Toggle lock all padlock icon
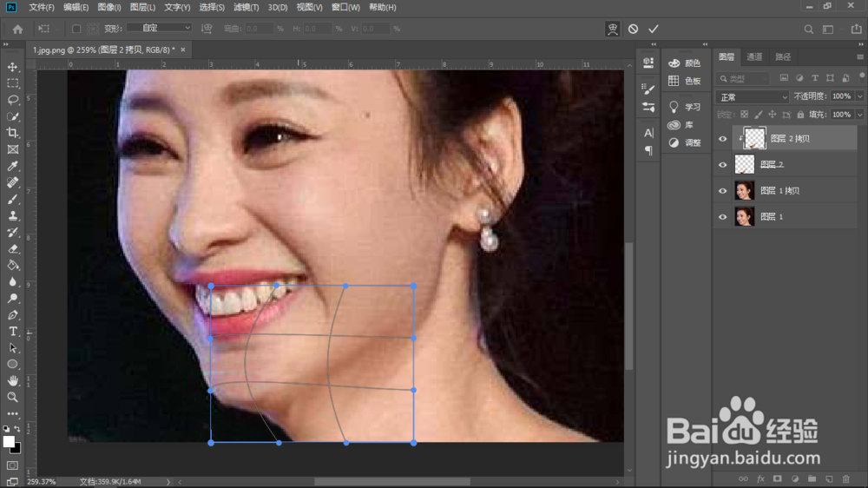This screenshot has width=868, height=488. [x=800, y=115]
